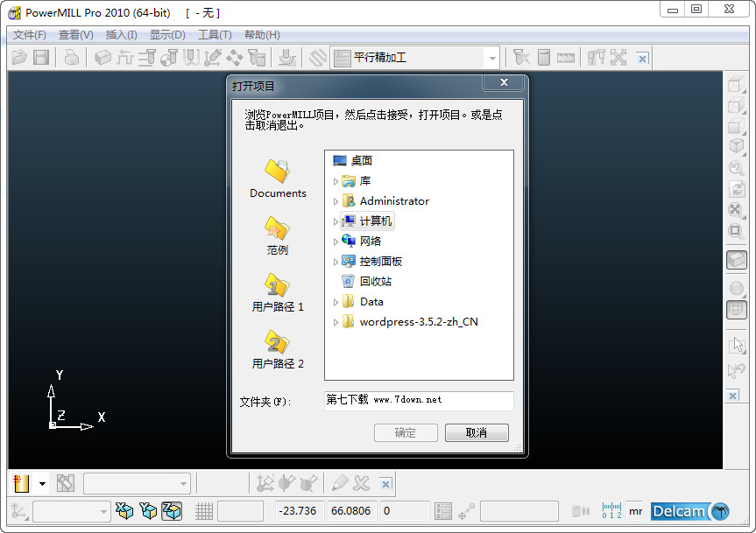Select the Data folder in the tree
Viewport: 756px width, 533px height.
click(363, 302)
